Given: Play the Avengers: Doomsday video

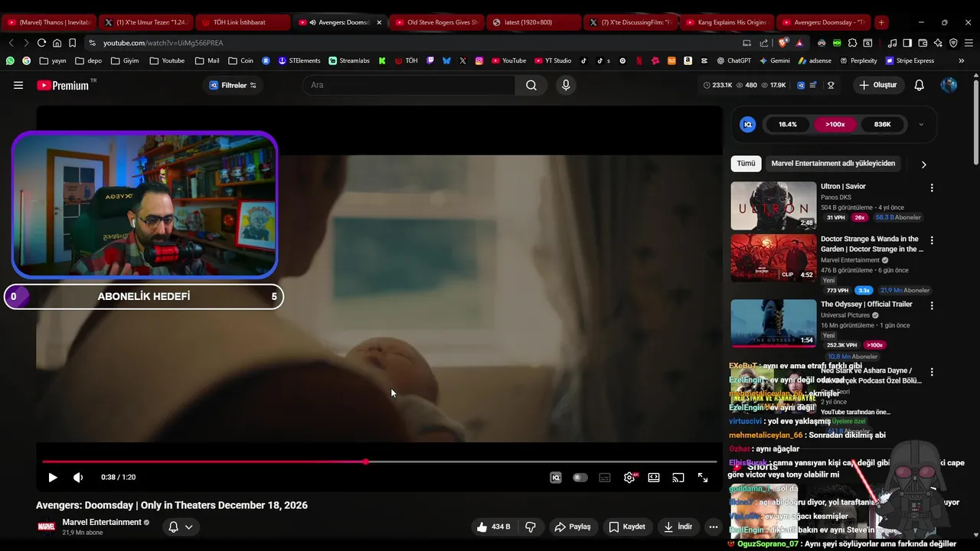Looking at the screenshot, I should 52,478.
